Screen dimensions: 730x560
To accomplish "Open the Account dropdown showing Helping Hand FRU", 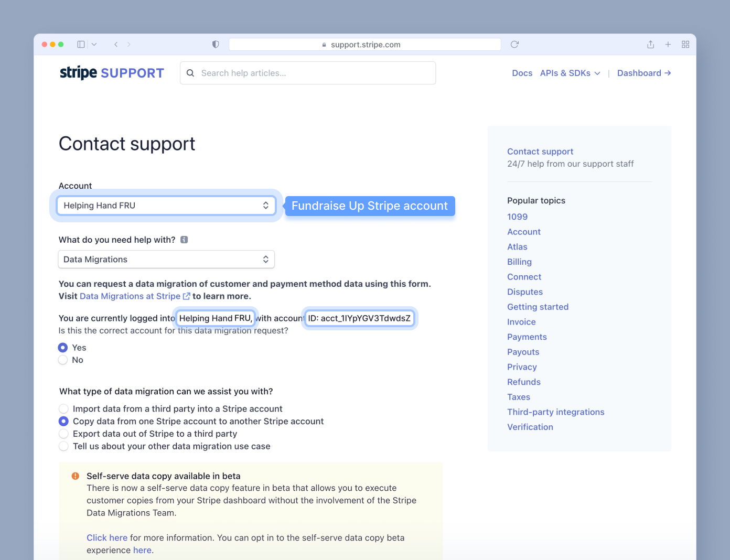I will [166, 205].
